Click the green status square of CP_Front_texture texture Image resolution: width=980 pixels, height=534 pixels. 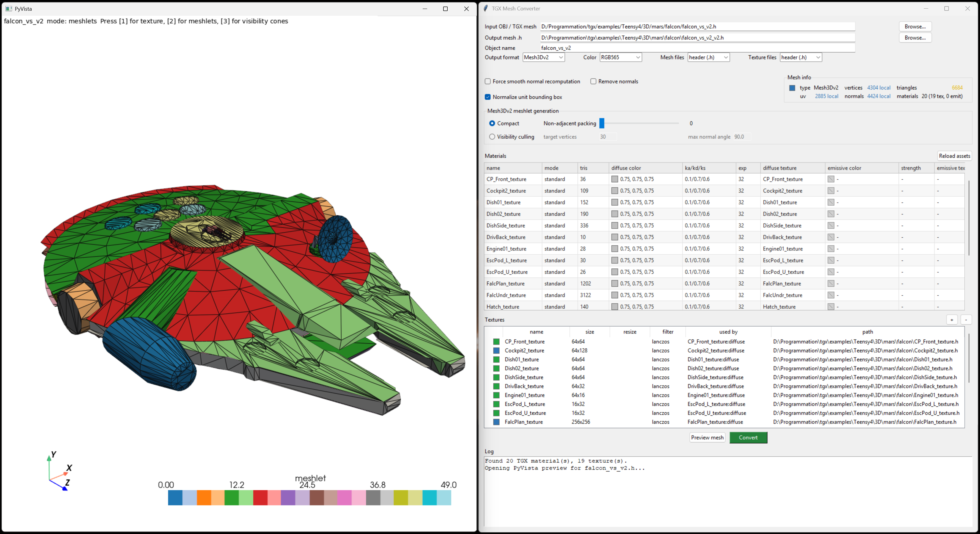496,342
